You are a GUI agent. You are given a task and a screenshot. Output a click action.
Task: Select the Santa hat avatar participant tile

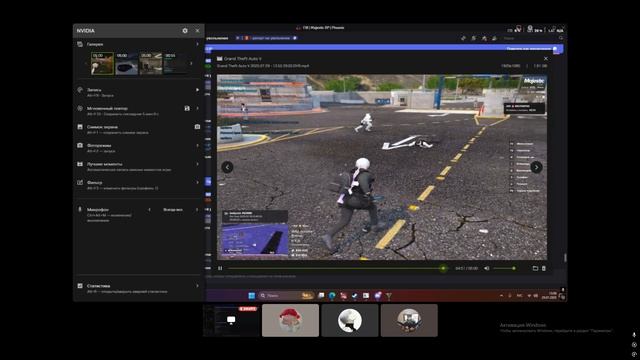(x=290, y=320)
